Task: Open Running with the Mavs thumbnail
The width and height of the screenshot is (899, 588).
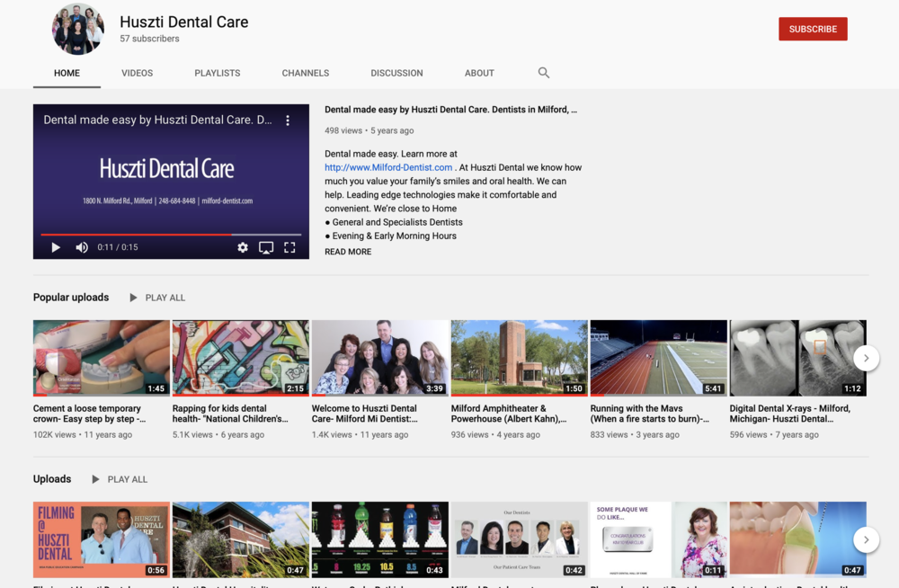Action: 659,358
